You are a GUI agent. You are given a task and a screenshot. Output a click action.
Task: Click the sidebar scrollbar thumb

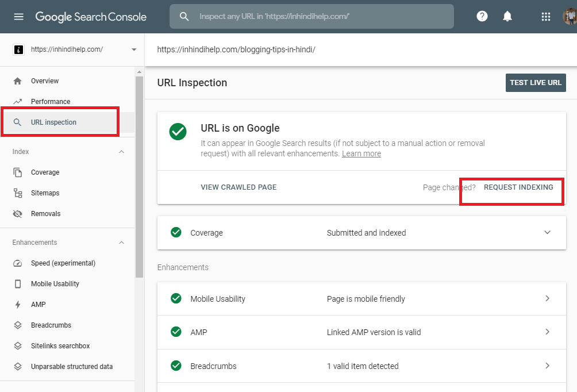point(139,176)
